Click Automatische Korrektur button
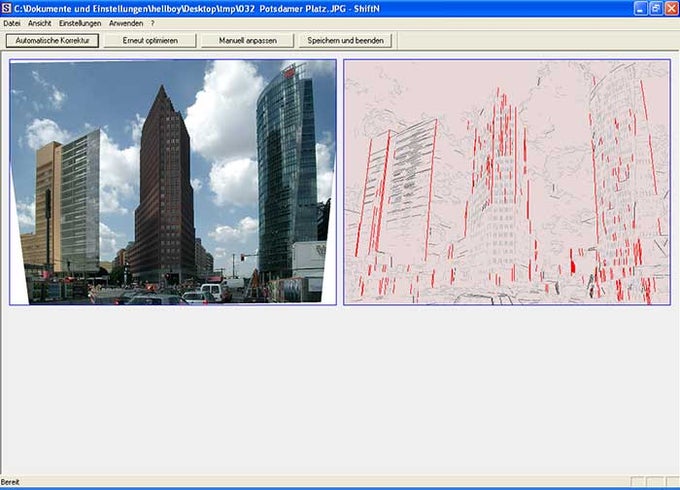This screenshot has height=490, width=680. click(52, 41)
